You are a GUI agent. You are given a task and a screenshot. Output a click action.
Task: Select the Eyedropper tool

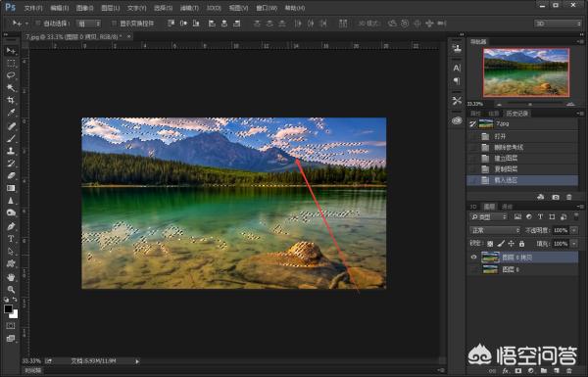coord(11,113)
